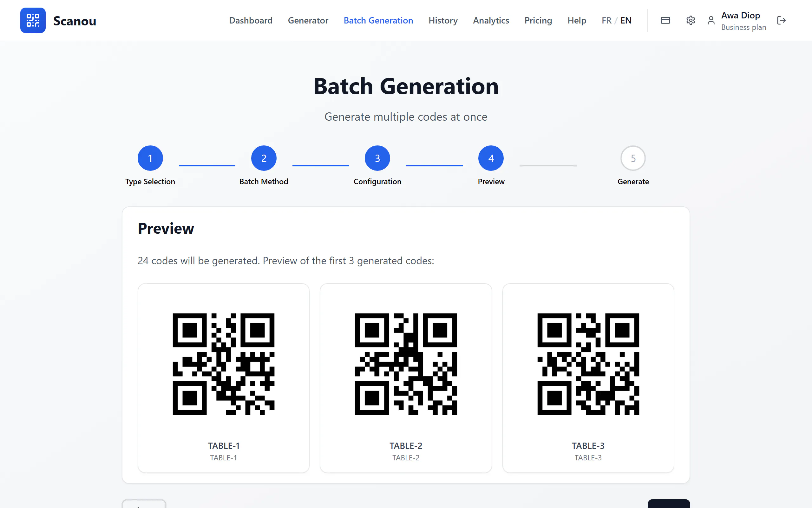812x508 pixels.
Task: Click the "Configuration" step label
Action: [x=377, y=181]
